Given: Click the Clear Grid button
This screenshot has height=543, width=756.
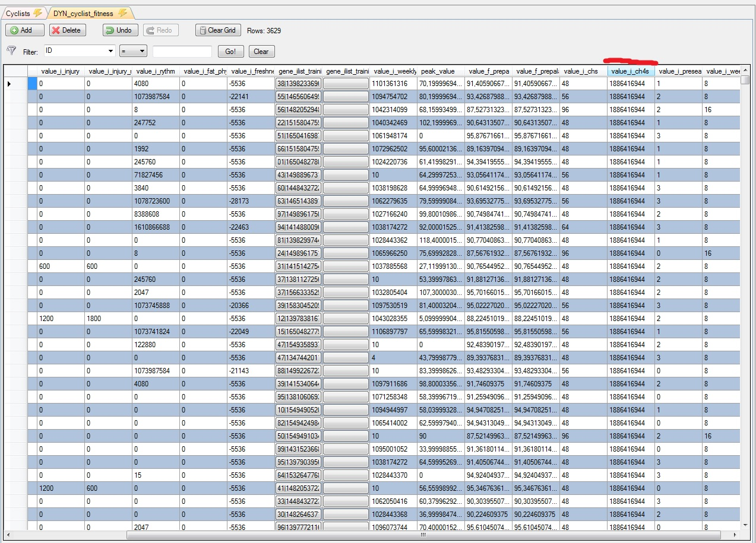Looking at the screenshot, I should pos(217,30).
